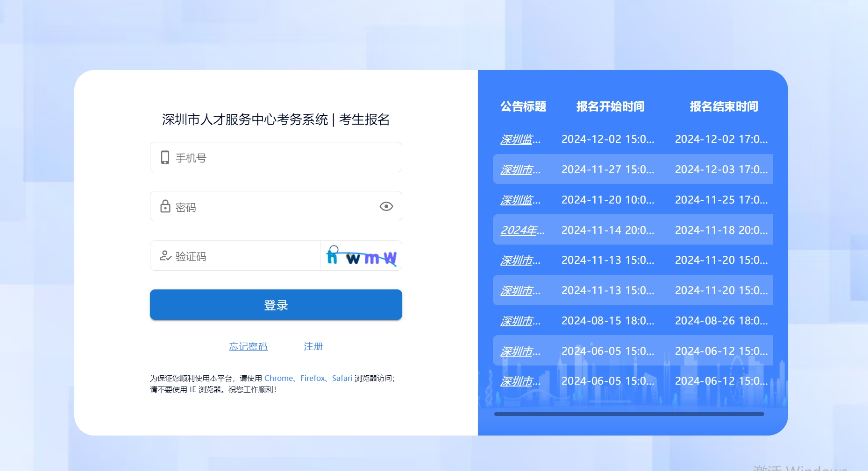Click the lock icon in the 密码 field
The width and height of the screenshot is (868, 471).
[165, 206]
